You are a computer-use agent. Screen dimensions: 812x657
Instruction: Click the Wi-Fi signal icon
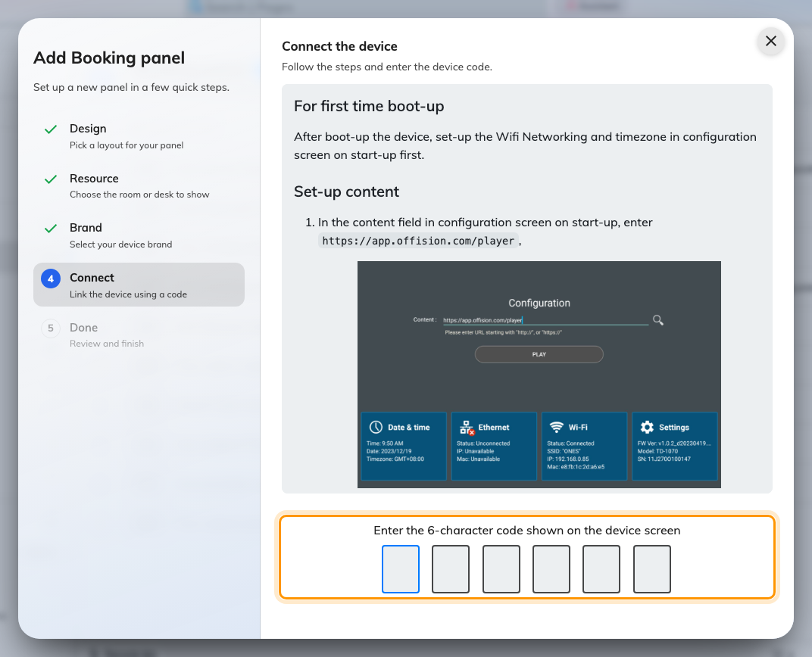557,428
